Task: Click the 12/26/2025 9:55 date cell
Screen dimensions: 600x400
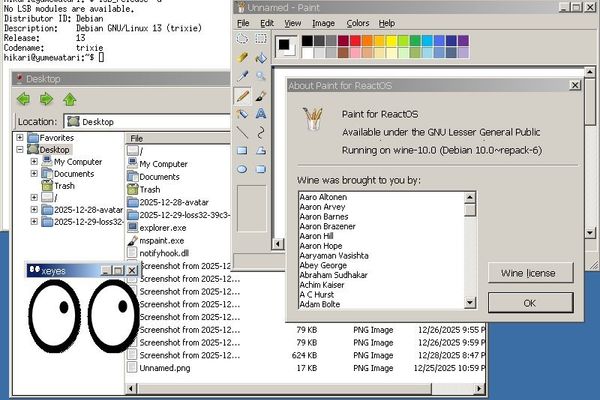Action: (451, 330)
